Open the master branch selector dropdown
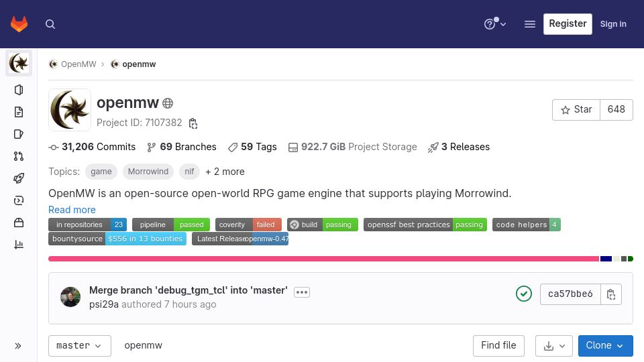644x362 pixels. (x=80, y=346)
